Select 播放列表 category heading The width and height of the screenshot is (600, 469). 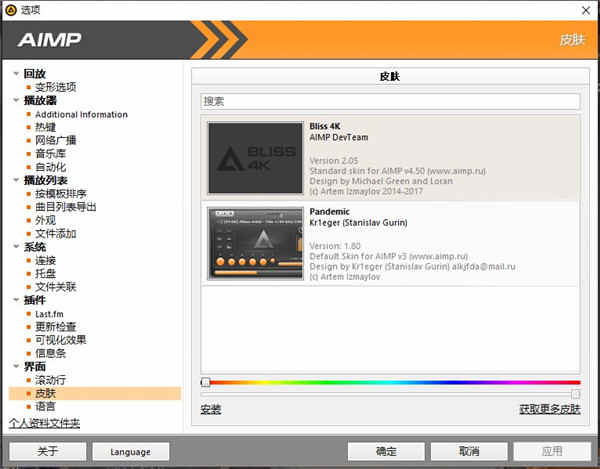click(x=46, y=180)
